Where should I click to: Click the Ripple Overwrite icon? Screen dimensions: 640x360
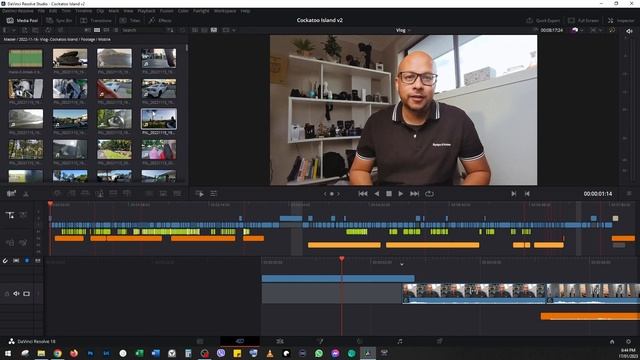coord(85,193)
